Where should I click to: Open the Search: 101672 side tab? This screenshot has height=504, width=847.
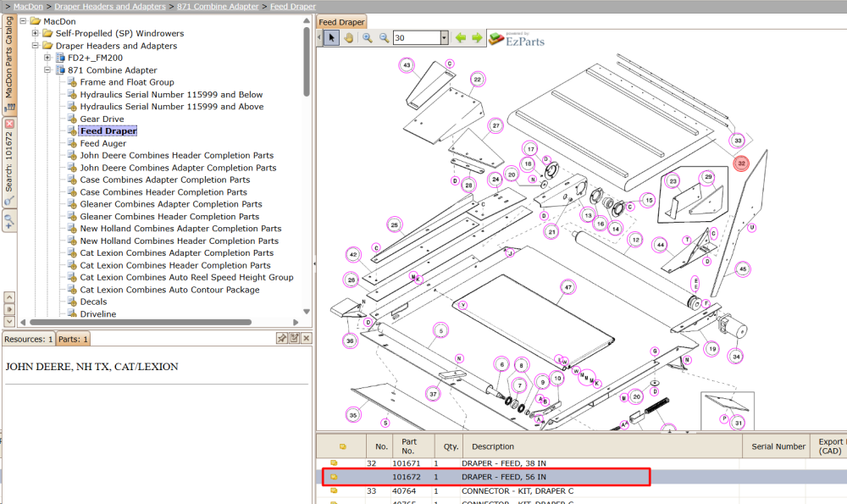click(9, 162)
